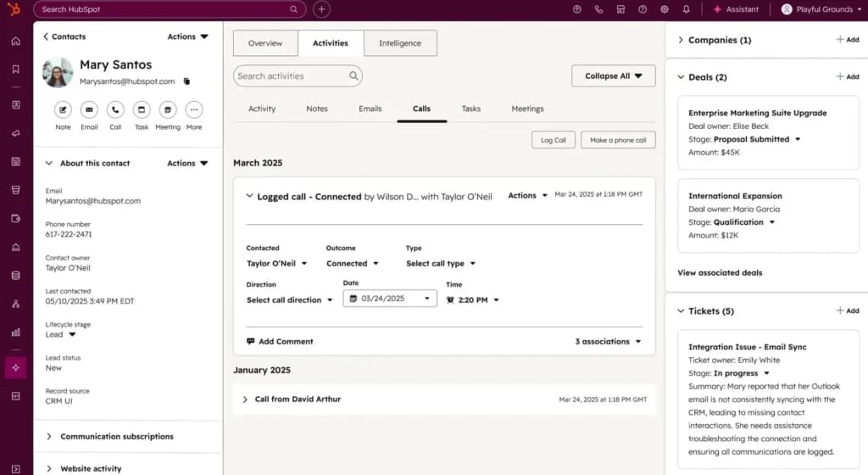Click the Call action icon

115,109
